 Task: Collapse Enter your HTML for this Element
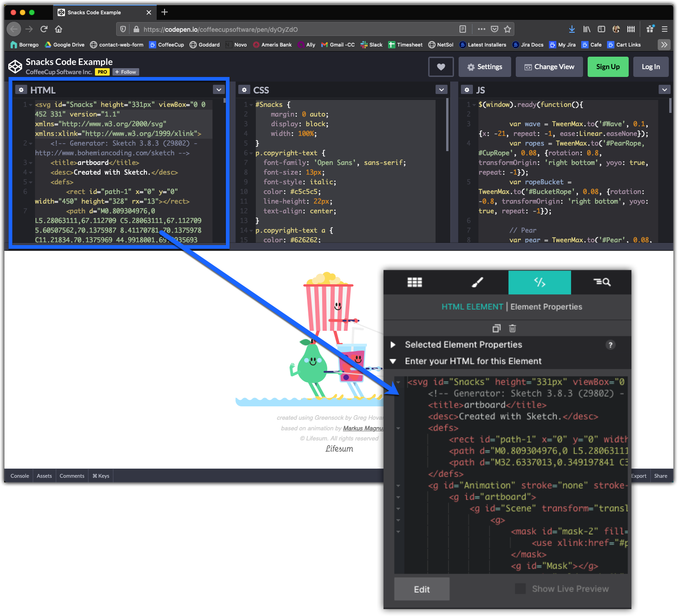point(393,361)
